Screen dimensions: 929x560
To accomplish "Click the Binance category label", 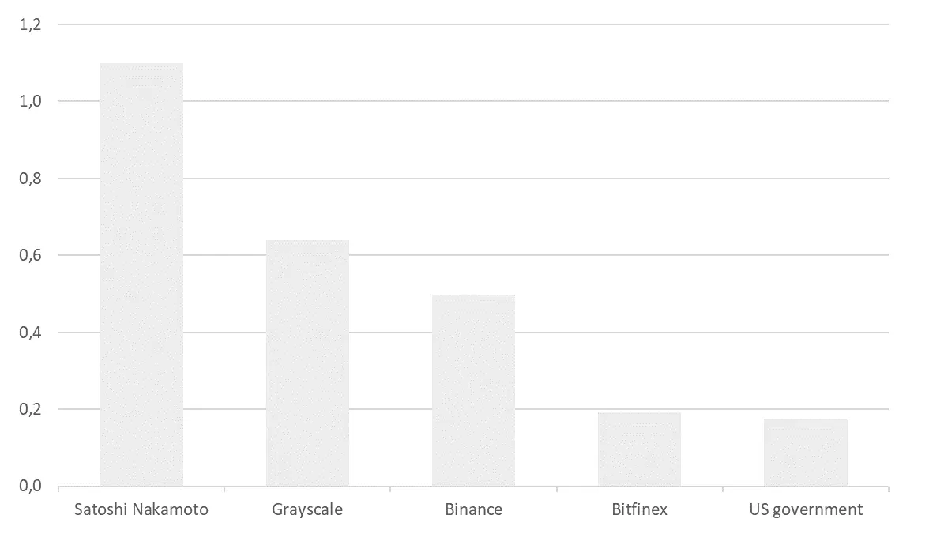I will (473, 509).
